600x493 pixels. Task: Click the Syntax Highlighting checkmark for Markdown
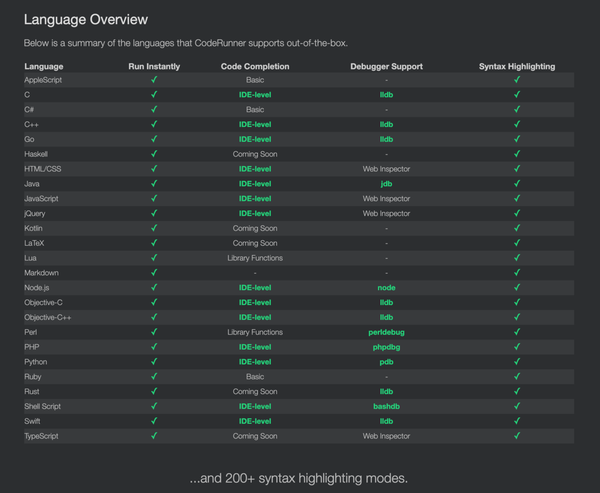point(517,272)
